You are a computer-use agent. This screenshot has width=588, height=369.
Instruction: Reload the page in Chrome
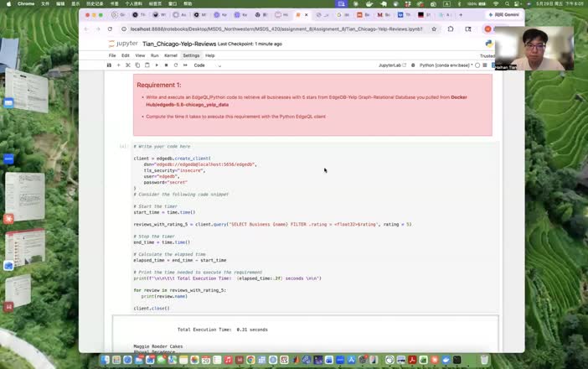pyautogui.click(x=110, y=29)
